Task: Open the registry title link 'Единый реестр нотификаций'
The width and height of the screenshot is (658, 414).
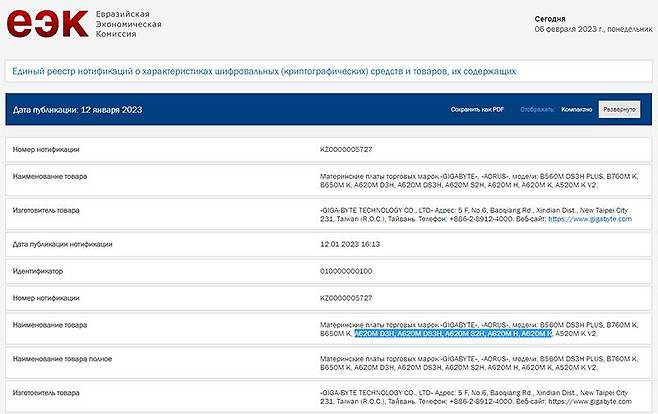Action: [x=264, y=71]
